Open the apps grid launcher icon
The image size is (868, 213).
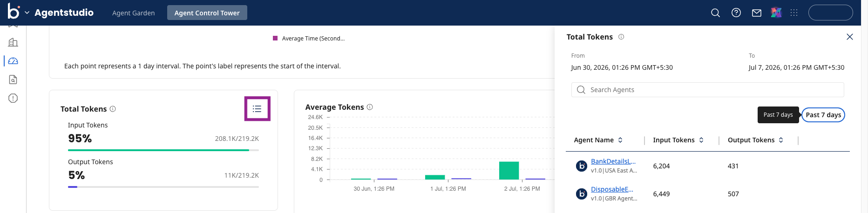(x=794, y=13)
